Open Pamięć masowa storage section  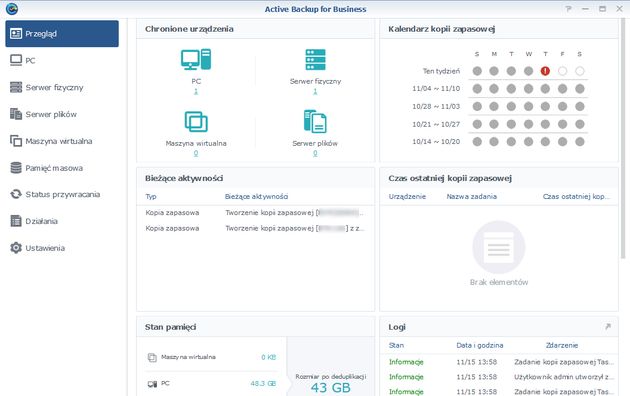point(62,168)
